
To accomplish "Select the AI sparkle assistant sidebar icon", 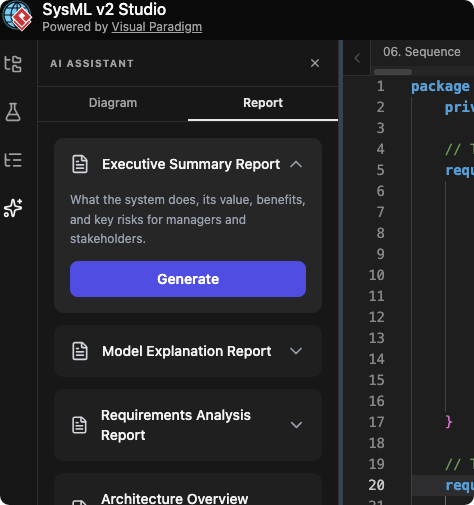I will point(13,208).
